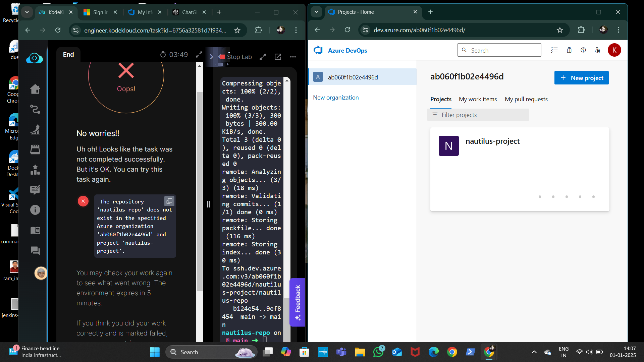This screenshot has width=644, height=362.
Task: Open work items list icon in header
Action: (x=554, y=50)
